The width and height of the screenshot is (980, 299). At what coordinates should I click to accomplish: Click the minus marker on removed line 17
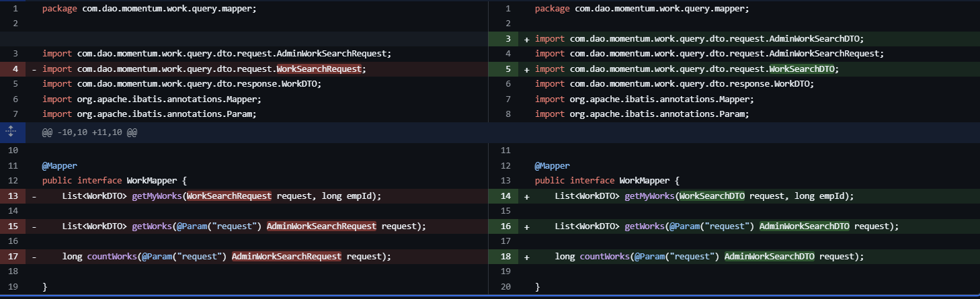(34, 257)
